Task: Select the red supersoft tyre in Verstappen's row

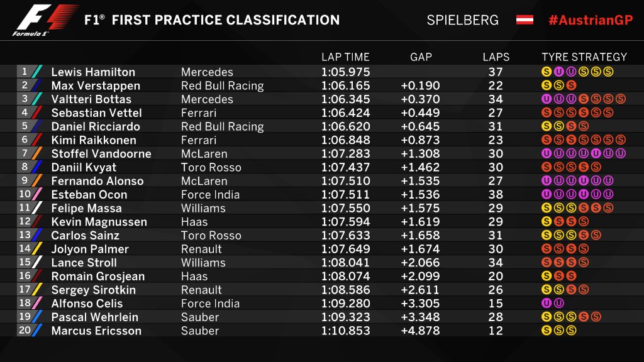Action: pyautogui.click(x=570, y=86)
